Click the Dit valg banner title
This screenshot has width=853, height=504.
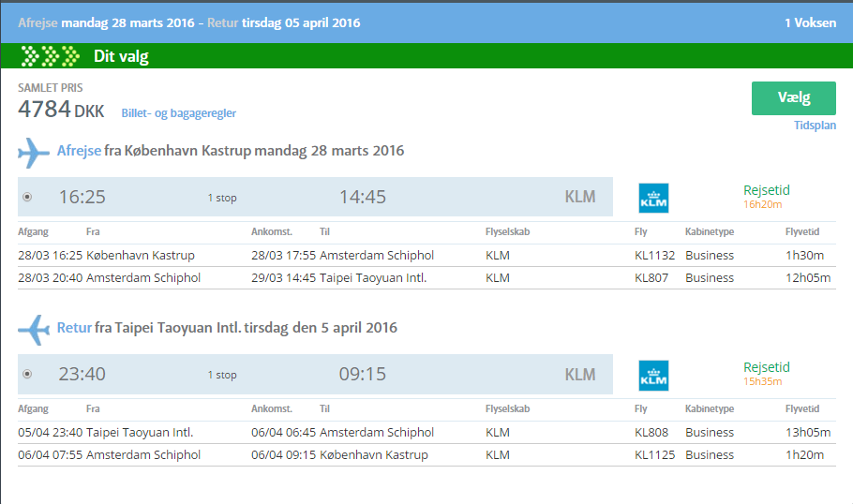(121, 56)
